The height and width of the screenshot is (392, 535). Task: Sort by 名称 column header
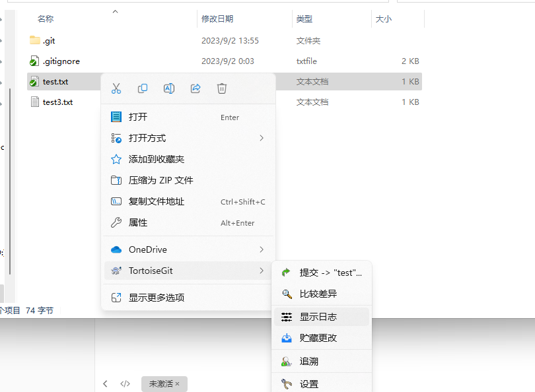pos(46,18)
